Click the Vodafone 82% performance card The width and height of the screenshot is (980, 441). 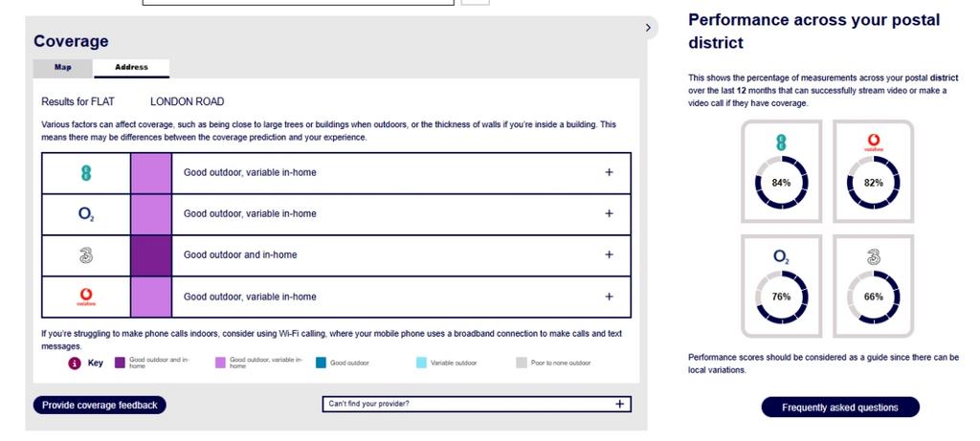pyautogui.click(x=873, y=171)
